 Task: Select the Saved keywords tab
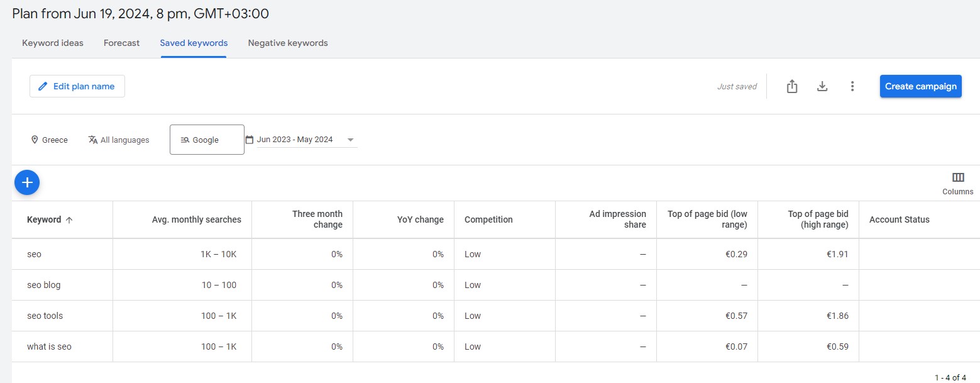tap(194, 43)
